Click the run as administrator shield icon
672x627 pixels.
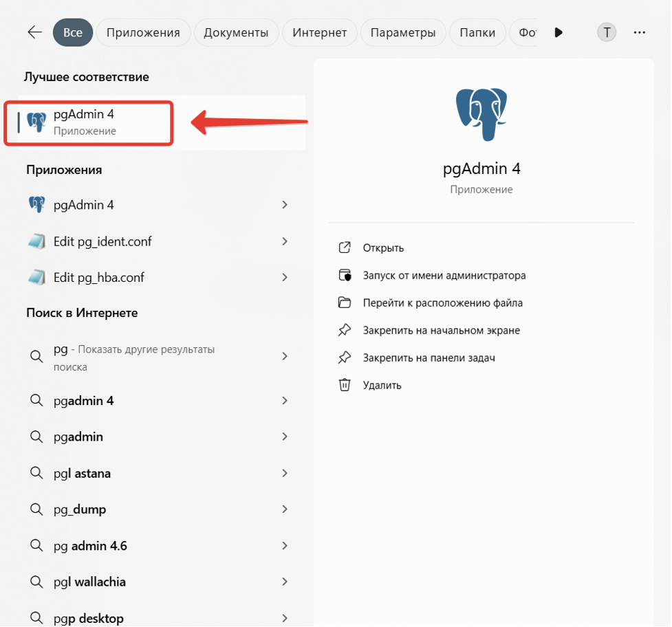pyautogui.click(x=345, y=275)
